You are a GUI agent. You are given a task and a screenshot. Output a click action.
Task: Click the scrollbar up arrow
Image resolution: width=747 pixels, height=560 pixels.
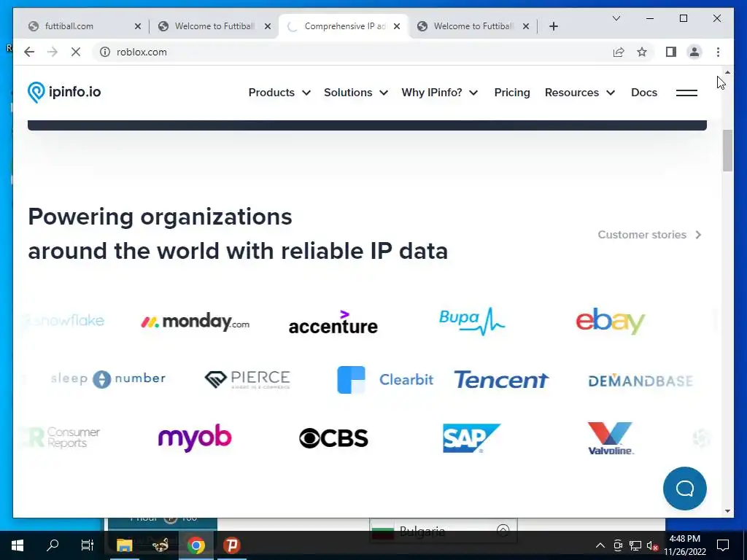pos(727,72)
